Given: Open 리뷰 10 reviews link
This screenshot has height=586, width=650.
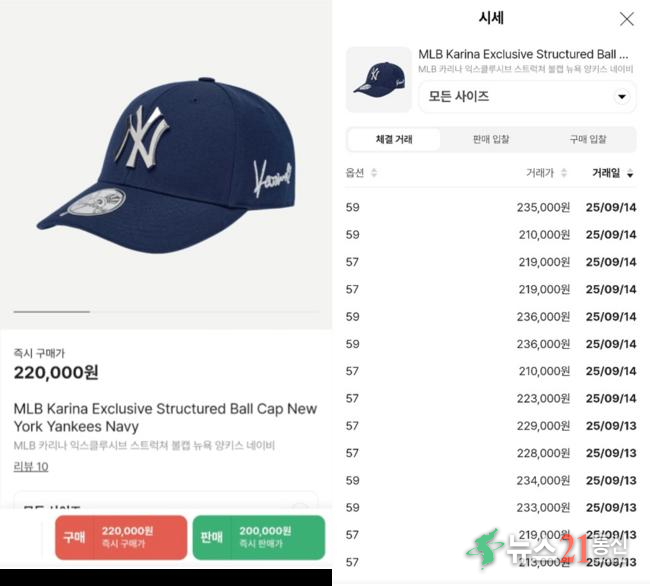Looking at the screenshot, I should pyautogui.click(x=31, y=467).
